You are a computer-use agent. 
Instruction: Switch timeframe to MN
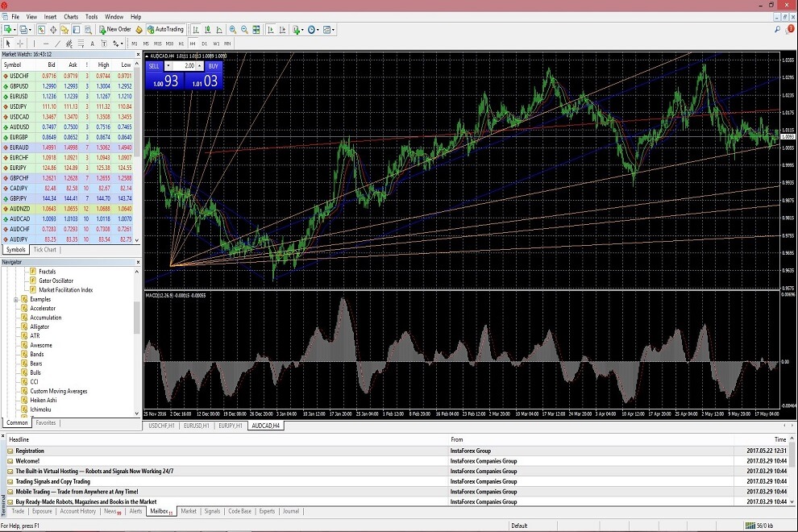click(227, 44)
